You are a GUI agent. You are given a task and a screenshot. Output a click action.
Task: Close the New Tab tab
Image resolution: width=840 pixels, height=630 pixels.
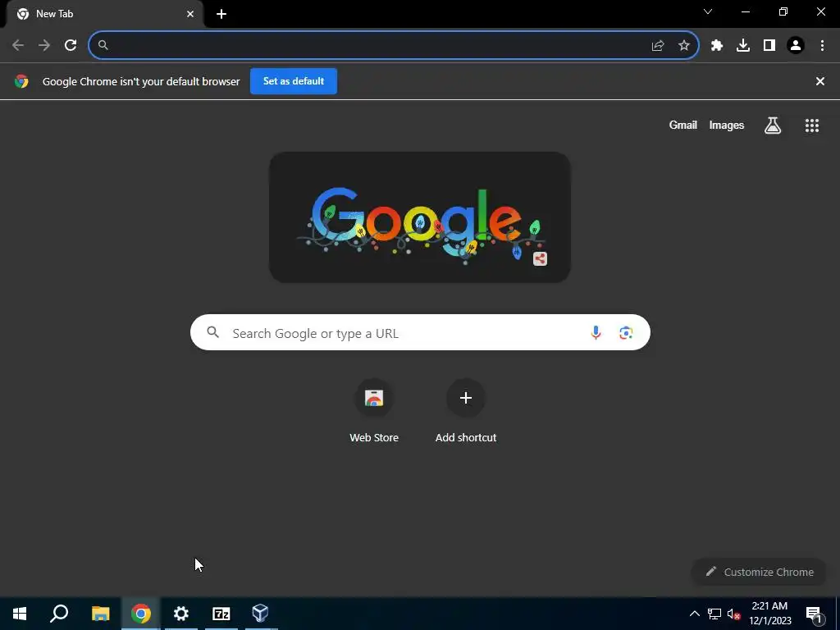coord(190,14)
